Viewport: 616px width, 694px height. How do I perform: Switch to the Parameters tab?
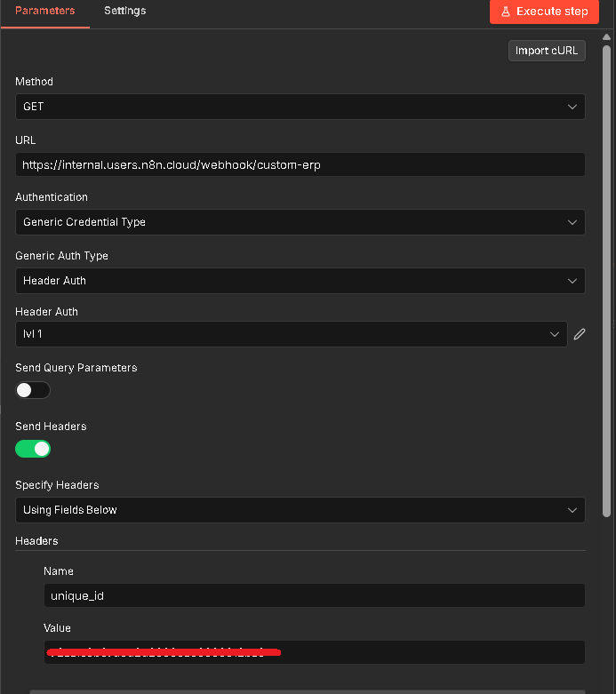45,12
